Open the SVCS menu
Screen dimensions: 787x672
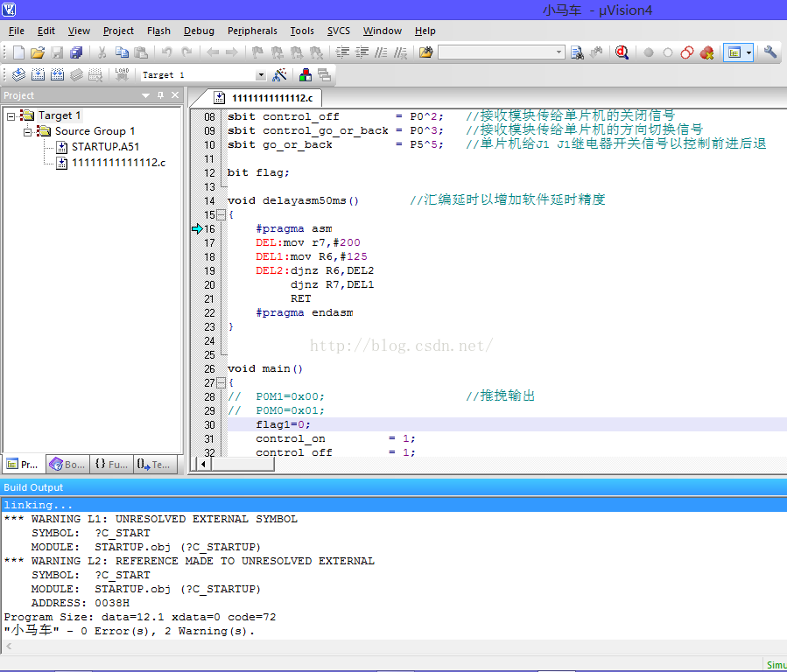tap(338, 31)
